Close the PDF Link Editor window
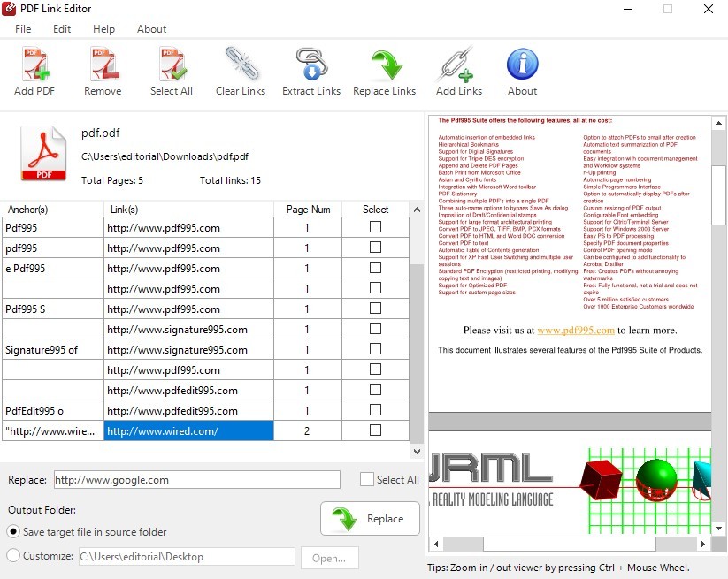Image resolution: width=728 pixels, height=579 pixels. (708, 9)
